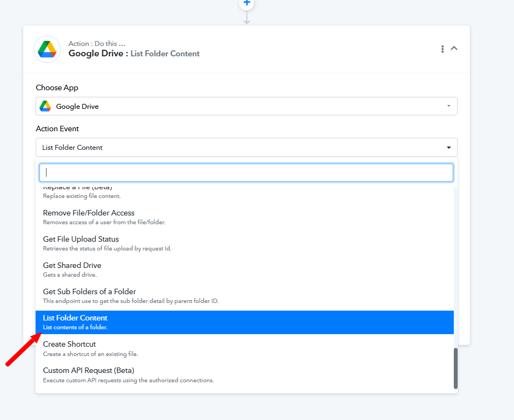This screenshot has width=514, height=420.
Task: Select the Replace a File (Beta) option
Action: point(245,193)
